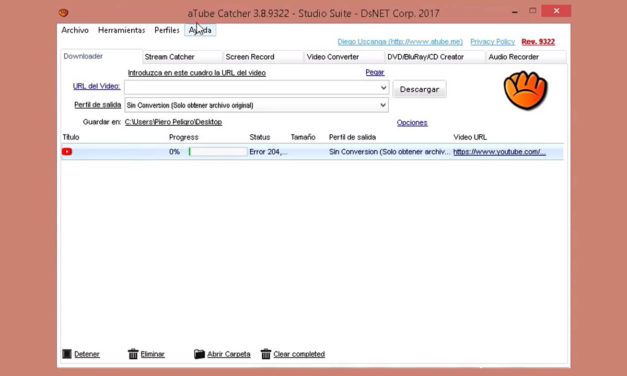This screenshot has width=627, height=376.
Task: Open the Privacy Policy link
Action: point(492,42)
